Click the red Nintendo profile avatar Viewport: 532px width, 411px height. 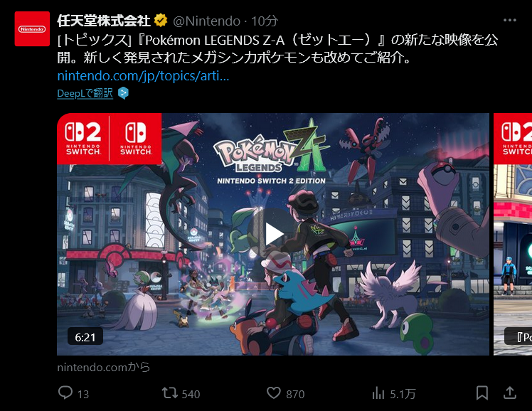32,29
